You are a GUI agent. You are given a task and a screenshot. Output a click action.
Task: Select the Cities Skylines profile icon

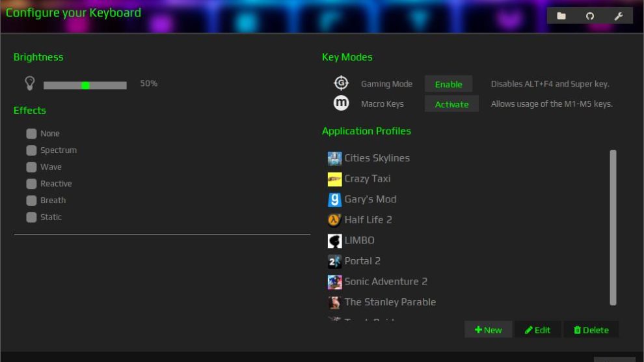click(x=334, y=158)
